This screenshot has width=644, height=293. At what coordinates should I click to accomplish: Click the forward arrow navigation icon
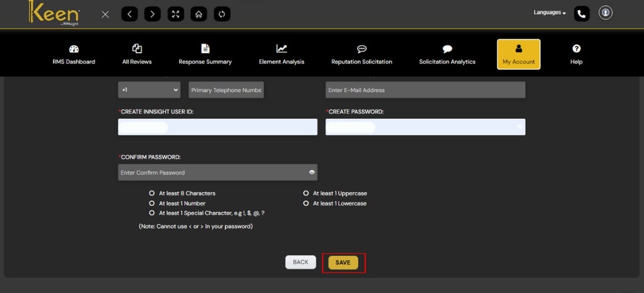point(152,14)
